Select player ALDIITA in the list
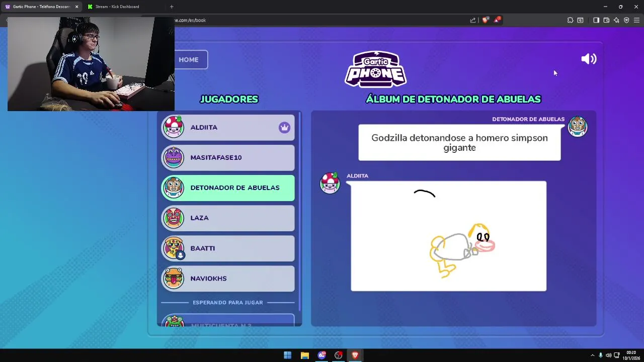The image size is (644, 362). pyautogui.click(x=228, y=127)
